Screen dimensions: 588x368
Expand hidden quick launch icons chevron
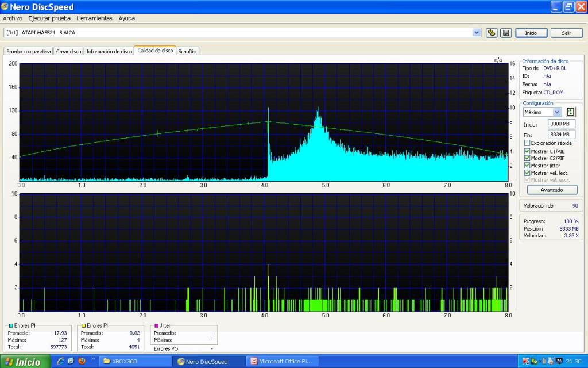point(93,359)
